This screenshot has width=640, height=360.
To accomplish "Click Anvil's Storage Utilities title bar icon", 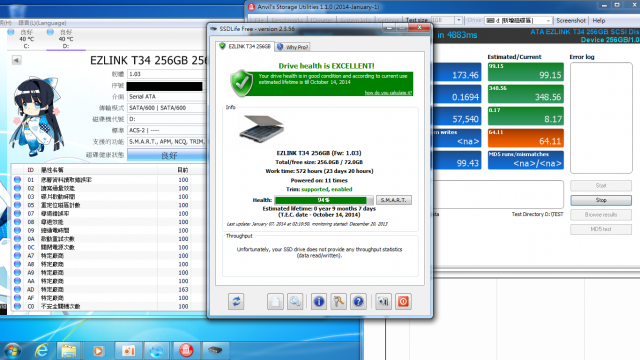I will point(252,7).
